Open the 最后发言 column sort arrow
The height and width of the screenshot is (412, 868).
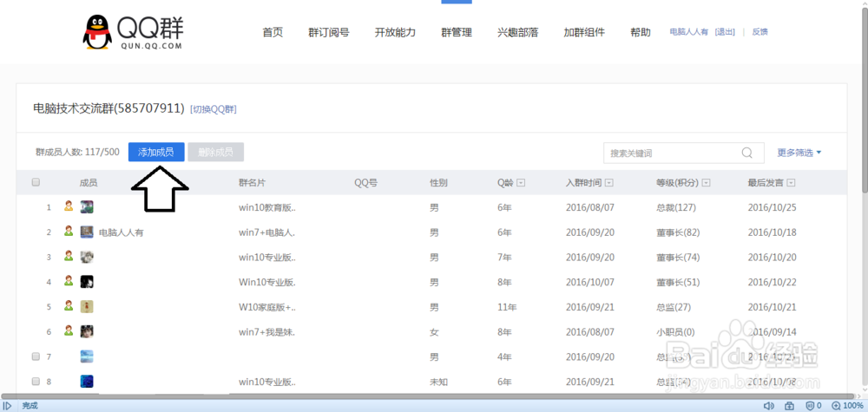tap(791, 183)
